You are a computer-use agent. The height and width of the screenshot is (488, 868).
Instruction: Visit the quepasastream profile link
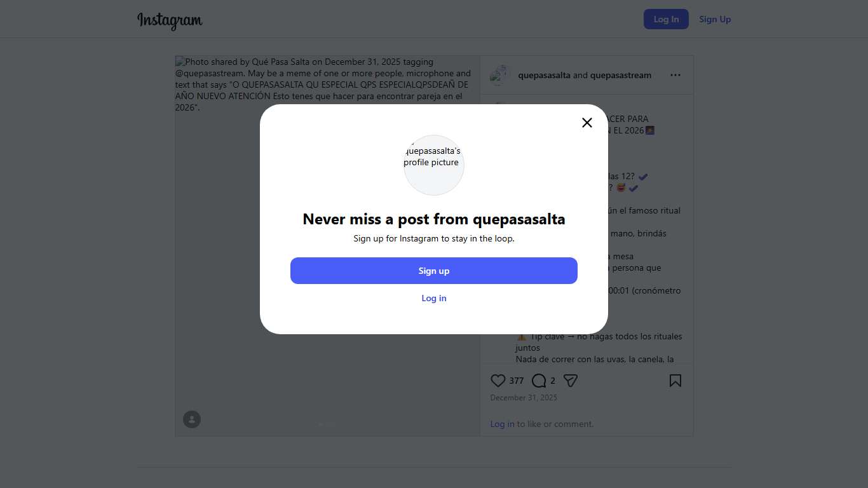pos(620,75)
